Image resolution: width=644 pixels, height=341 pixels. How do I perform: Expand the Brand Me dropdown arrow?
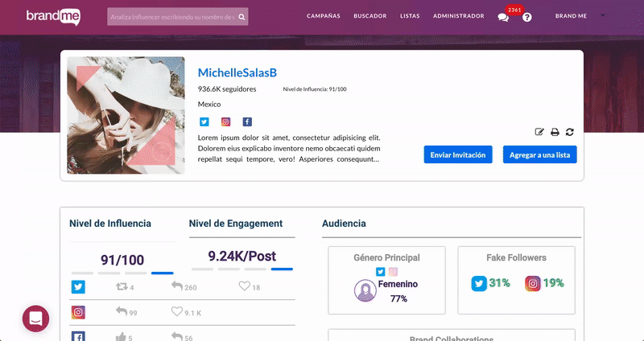[602, 15]
